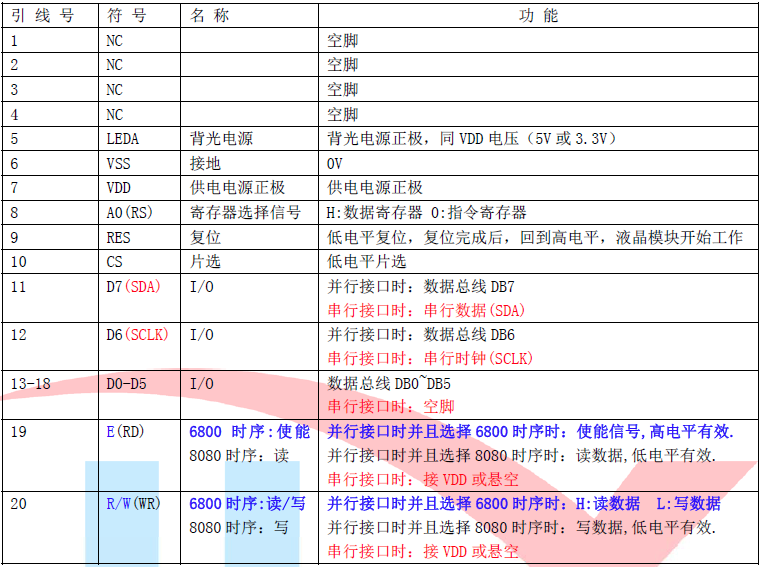762x567 pixels.
Task: Select the D7(SDA) symbol cell
Action: pyautogui.click(x=132, y=286)
